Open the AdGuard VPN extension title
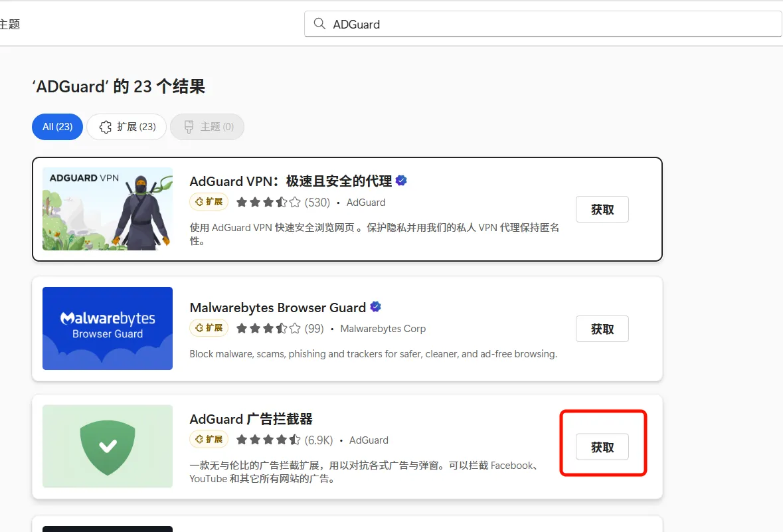Image resolution: width=783 pixels, height=532 pixels. (x=291, y=181)
